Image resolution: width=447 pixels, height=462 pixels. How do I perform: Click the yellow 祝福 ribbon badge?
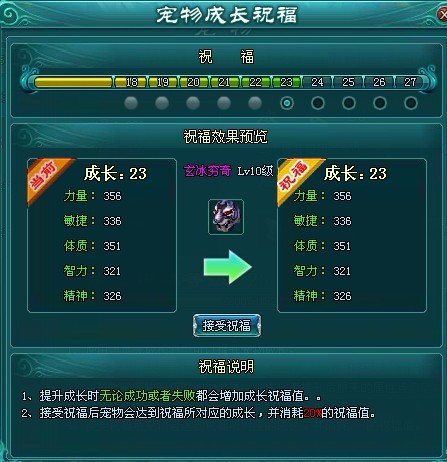[297, 178]
